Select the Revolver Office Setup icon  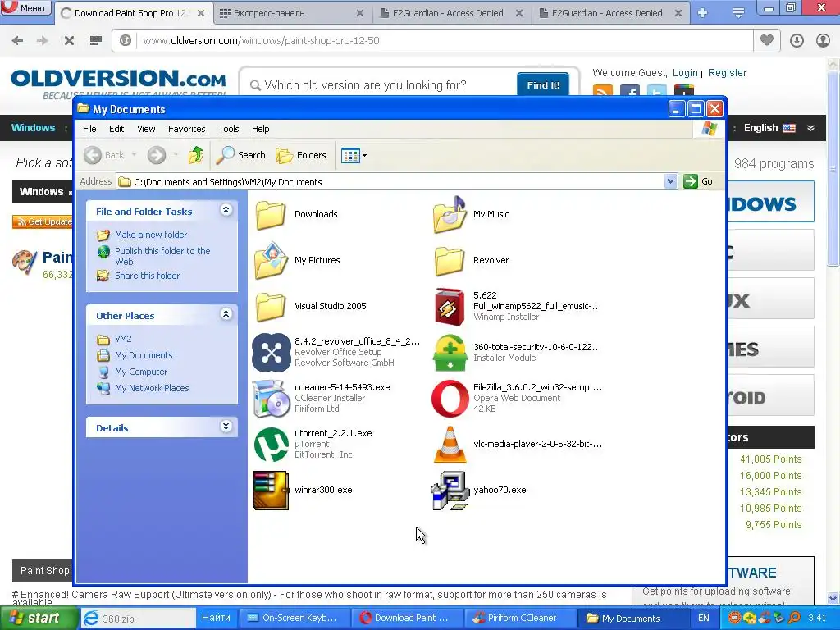coord(271,353)
